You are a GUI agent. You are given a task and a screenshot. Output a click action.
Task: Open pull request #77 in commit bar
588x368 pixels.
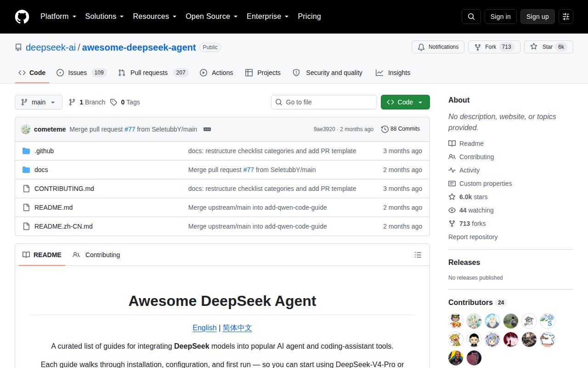tap(130, 129)
